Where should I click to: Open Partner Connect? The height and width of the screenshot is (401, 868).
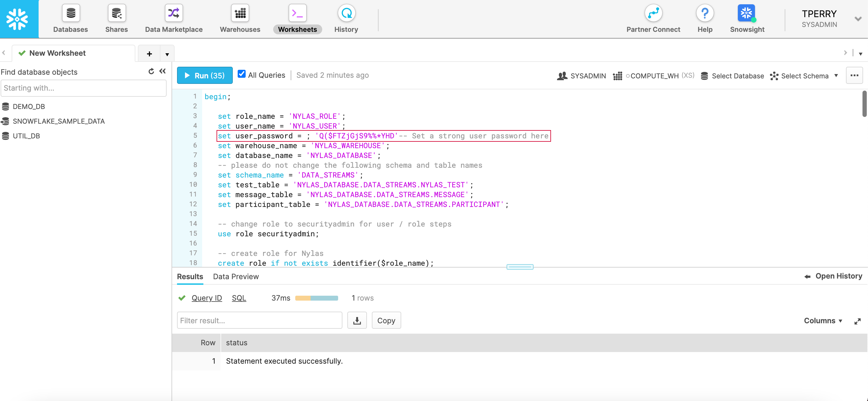coord(653,18)
